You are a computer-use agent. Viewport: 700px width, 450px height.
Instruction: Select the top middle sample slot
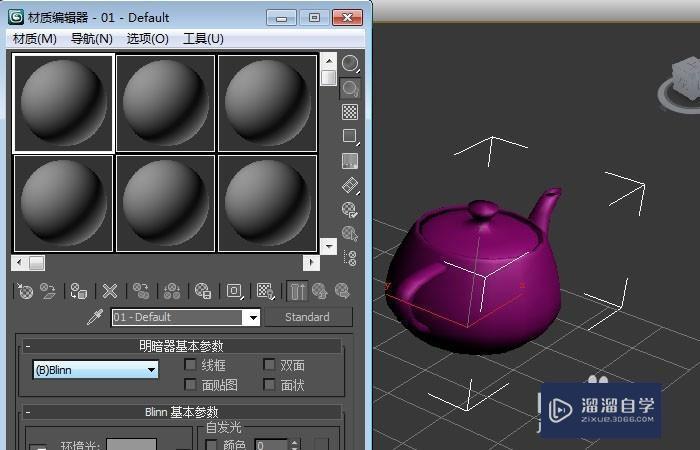point(166,104)
